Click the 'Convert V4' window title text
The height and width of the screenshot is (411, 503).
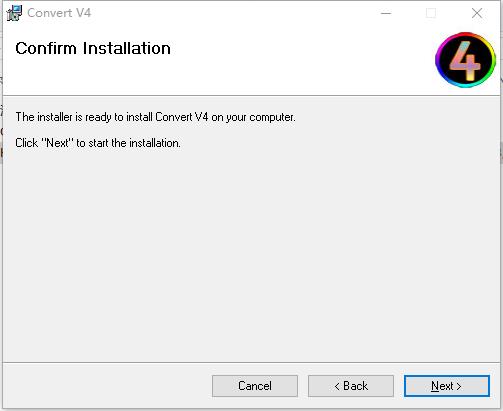[x=59, y=13]
